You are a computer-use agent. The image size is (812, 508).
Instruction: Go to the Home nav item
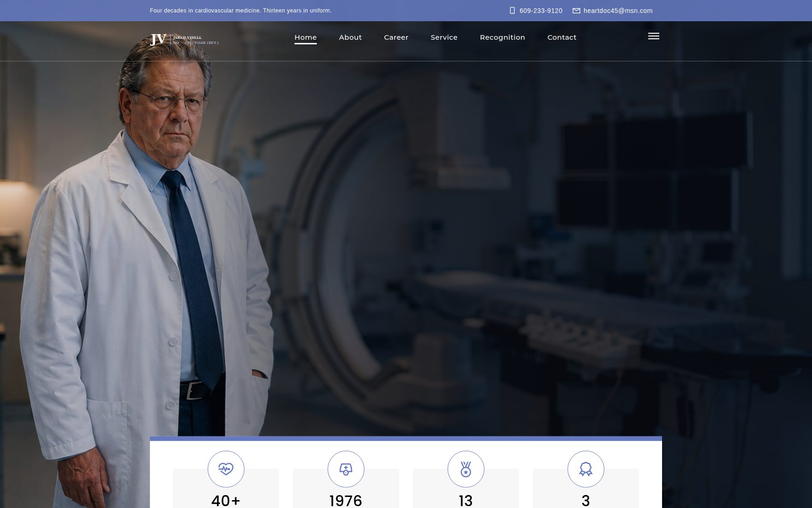(305, 37)
